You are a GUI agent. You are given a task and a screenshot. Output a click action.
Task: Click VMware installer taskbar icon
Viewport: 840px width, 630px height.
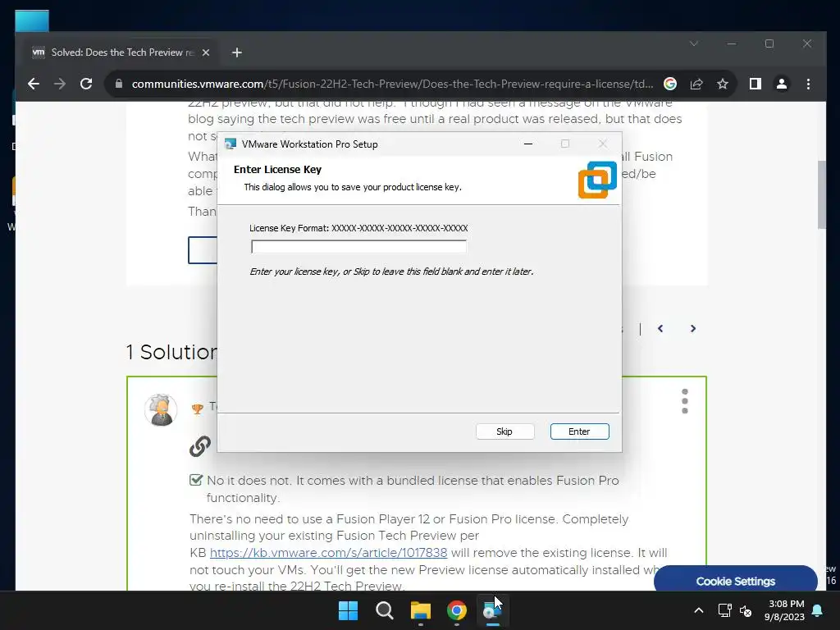(492, 610)
